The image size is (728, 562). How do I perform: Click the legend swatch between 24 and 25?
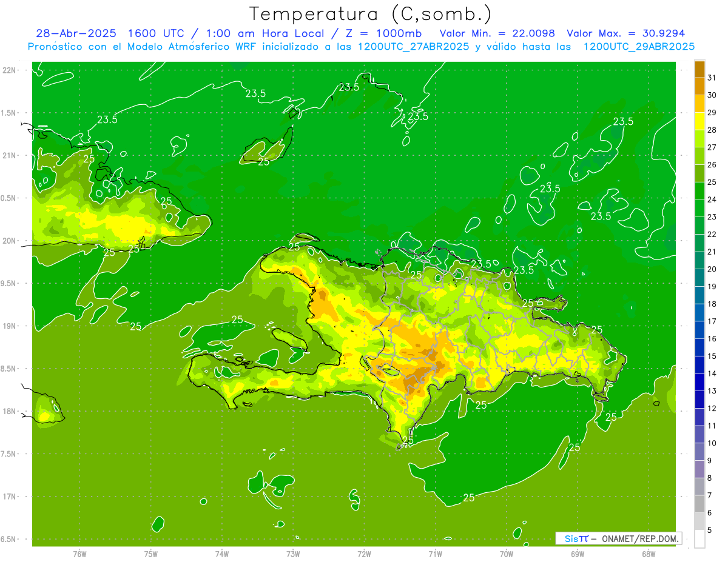pos(699,190)
